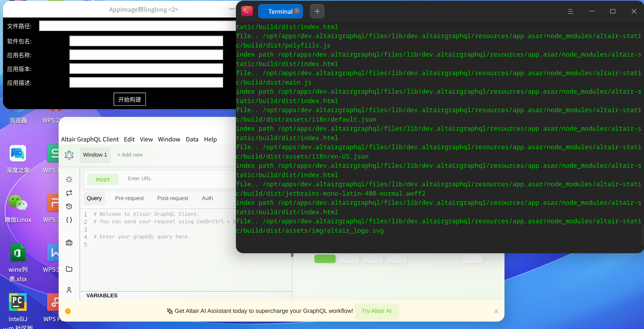Open the Altair GraphQL Client menu
Screen dimensions: 644x329
pyautogui.click(x=90, y=139)
